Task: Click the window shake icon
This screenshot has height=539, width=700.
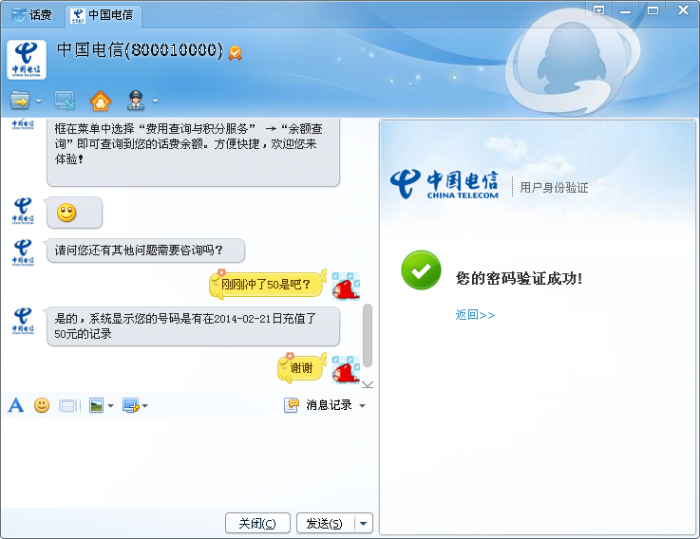Action: (69, 405)
